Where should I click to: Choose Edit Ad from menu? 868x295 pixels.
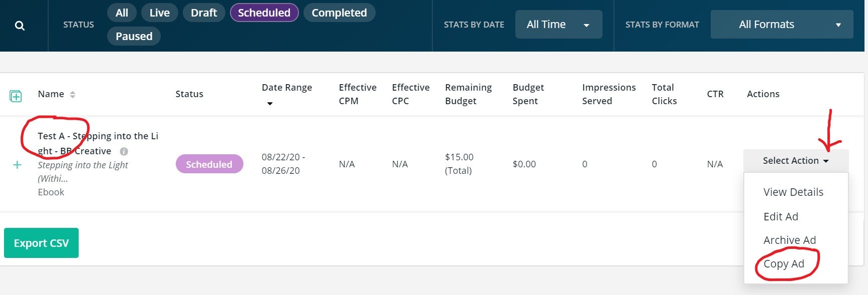click(x=780, y=217)
